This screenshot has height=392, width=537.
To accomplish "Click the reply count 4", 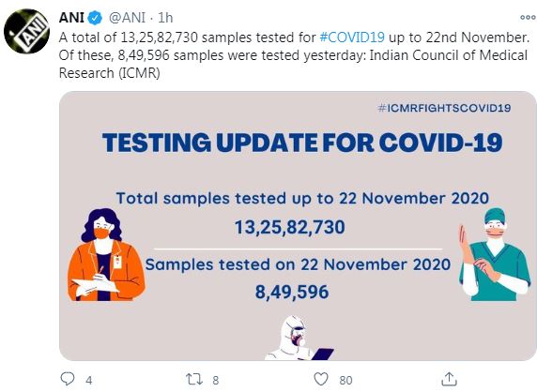I will (x=89, y=380).
